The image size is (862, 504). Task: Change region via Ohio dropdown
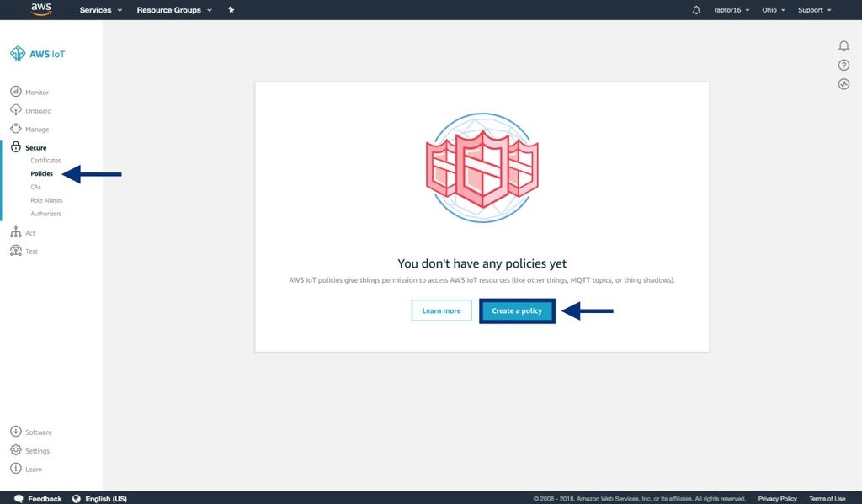pyautogui.click(x=774, y=10)
